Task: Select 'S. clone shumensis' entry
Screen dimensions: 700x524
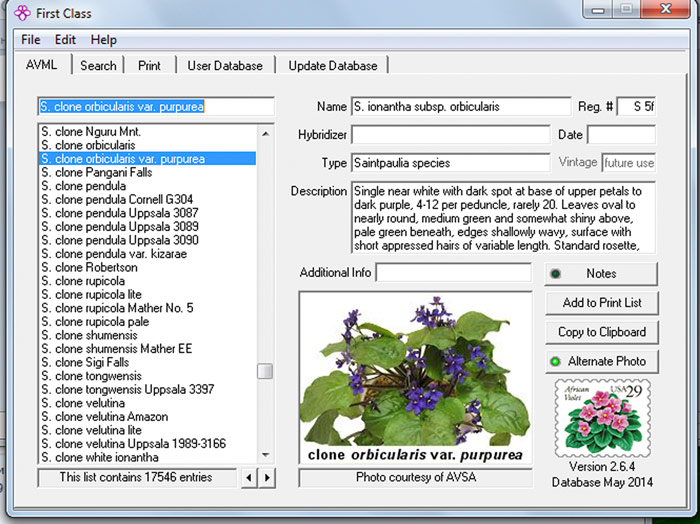Action: click(x=147, y=335)
